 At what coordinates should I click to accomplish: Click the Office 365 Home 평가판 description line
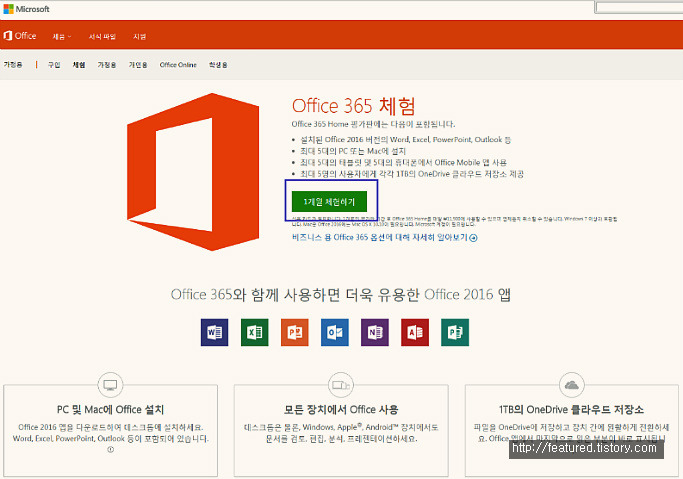click(373, 124)
